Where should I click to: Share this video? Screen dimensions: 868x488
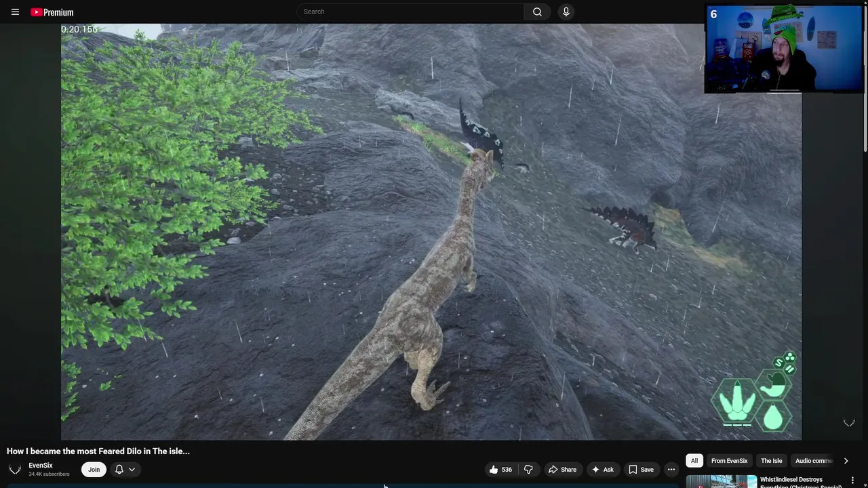click(x=562, y=469)
